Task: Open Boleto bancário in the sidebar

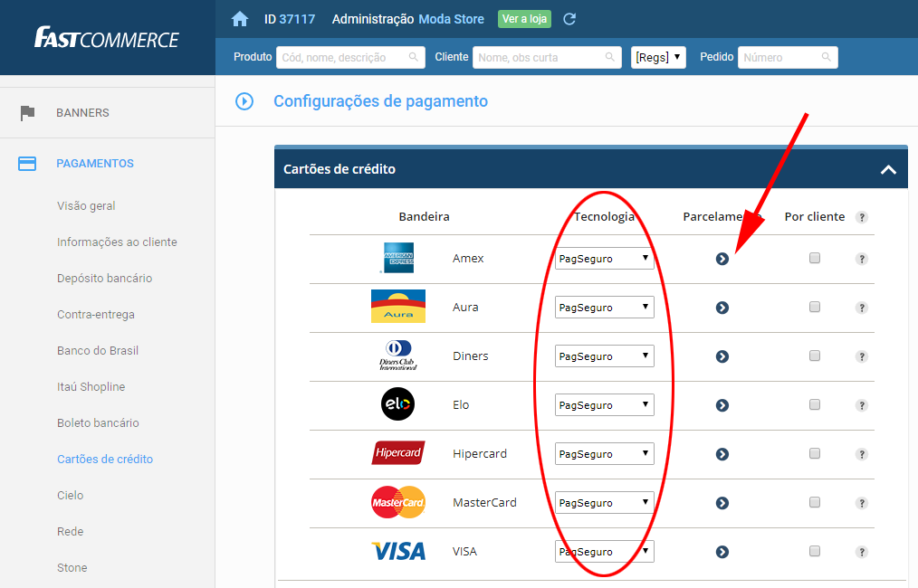Action: tap(99, 423)
